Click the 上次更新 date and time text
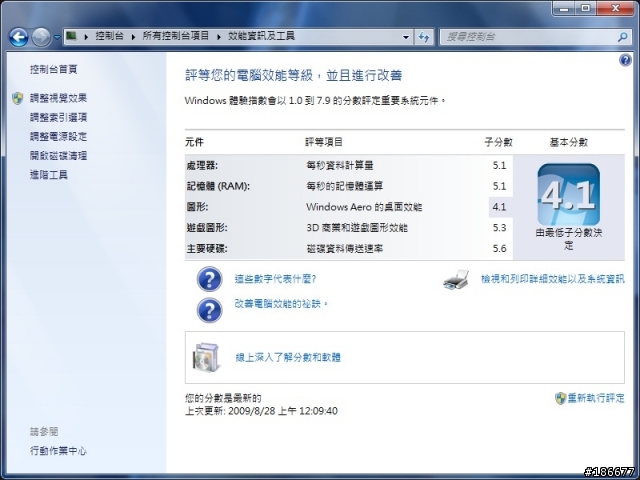 click(x=261, y=411)
